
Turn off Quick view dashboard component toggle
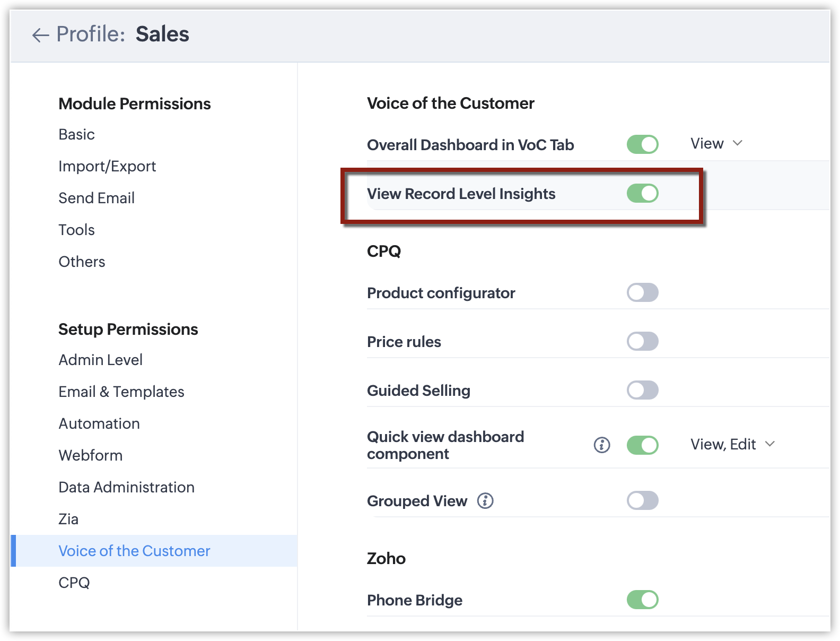click(642, 445)
